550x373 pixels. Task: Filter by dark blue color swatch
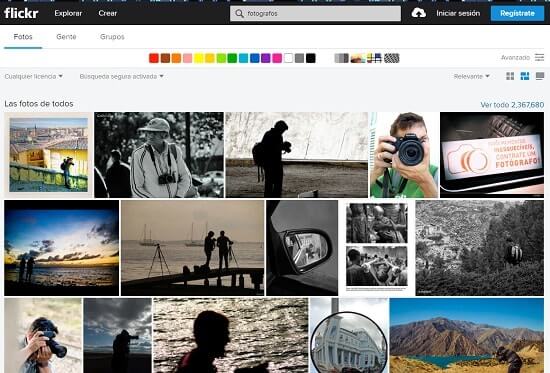(x=255, y=58)
